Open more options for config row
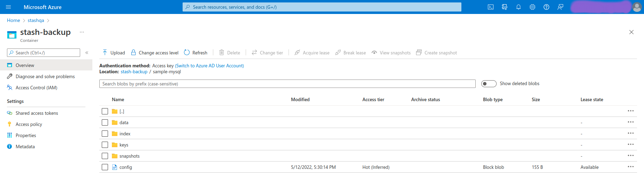The image size is (644, 180). (630, 167)
